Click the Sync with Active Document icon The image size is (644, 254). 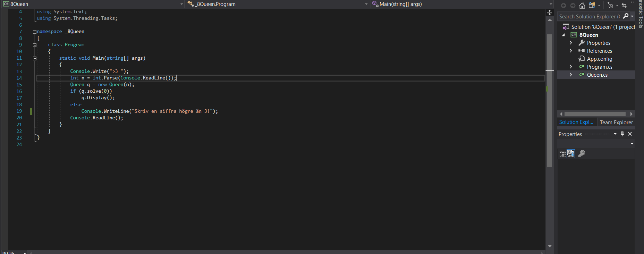pyautogui.click(x=624, y=6)
